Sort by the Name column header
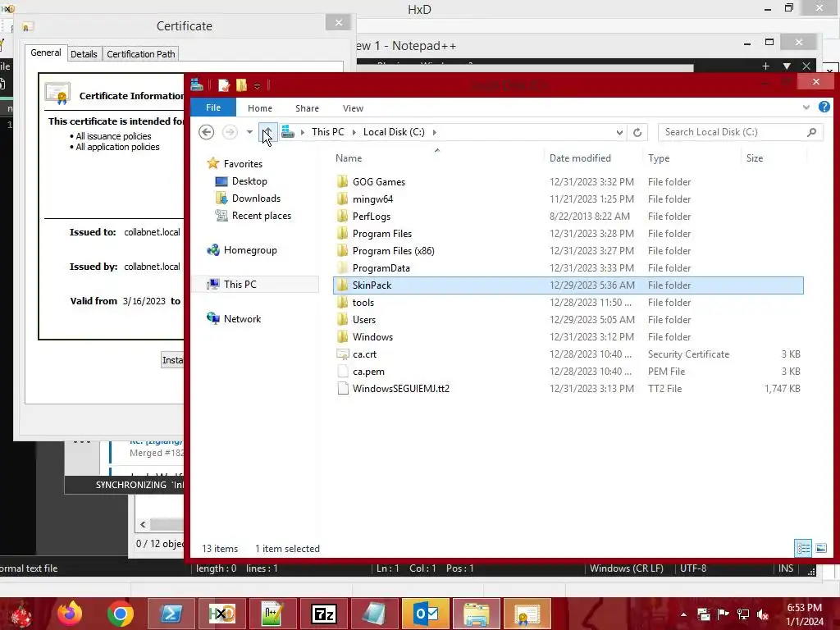The width and height of the screenshot is (840, 630). [x=349, y=158]
